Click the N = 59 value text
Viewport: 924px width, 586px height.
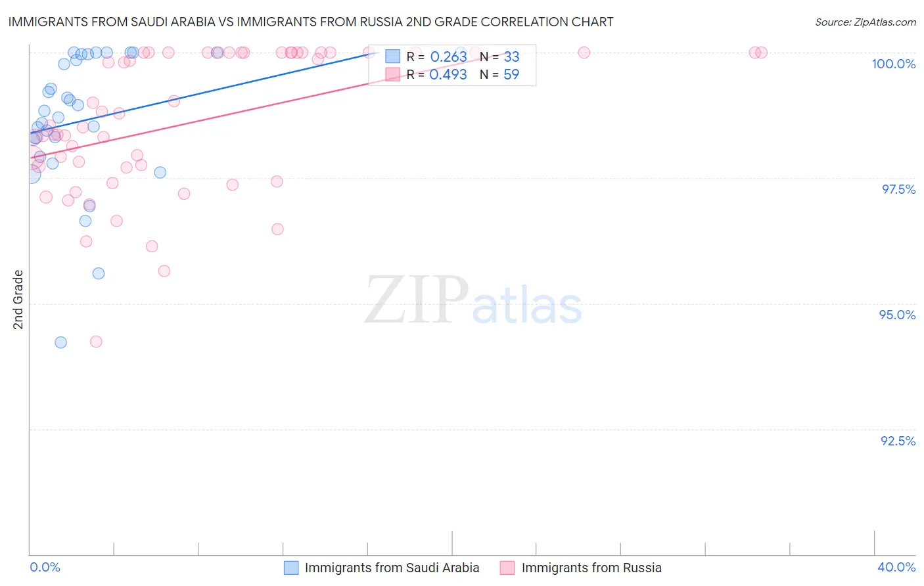(499, 74)
